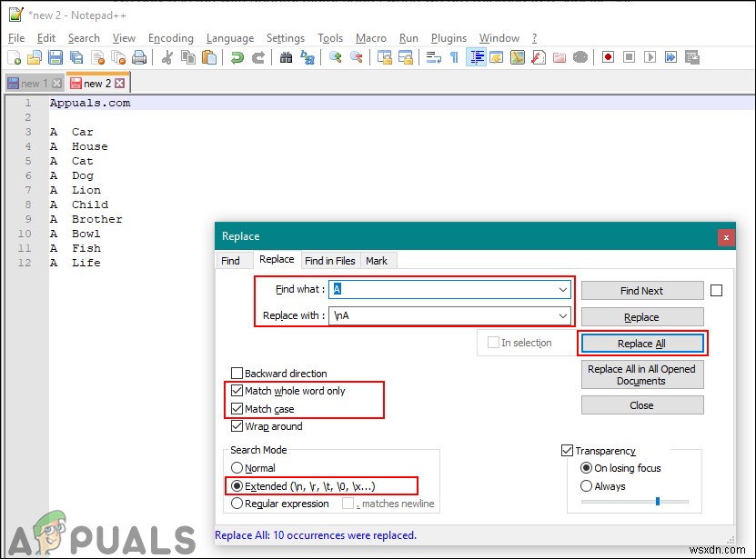This screenshot has width=756, height=559.
Task: Enable Word Wrap from the toolbar
Action: click(x=433, y=57)
